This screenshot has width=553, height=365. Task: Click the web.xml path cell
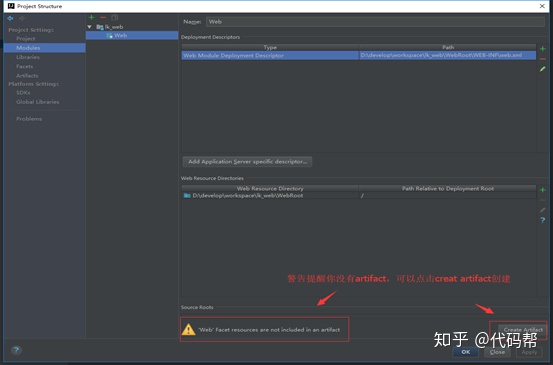(447, 55)
